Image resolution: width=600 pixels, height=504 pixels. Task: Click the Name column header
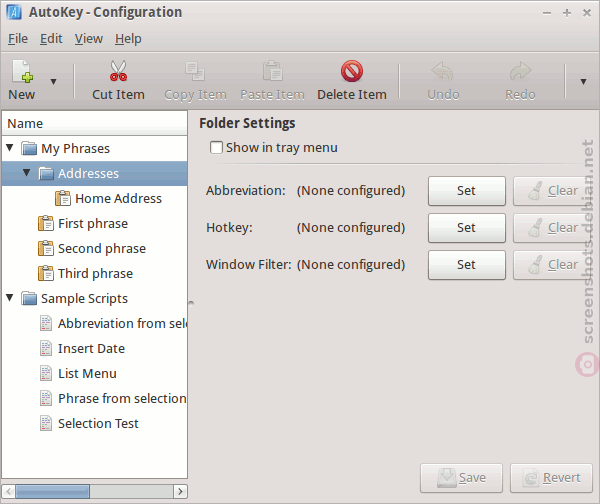pyautogui.click(x=95, y=123)
